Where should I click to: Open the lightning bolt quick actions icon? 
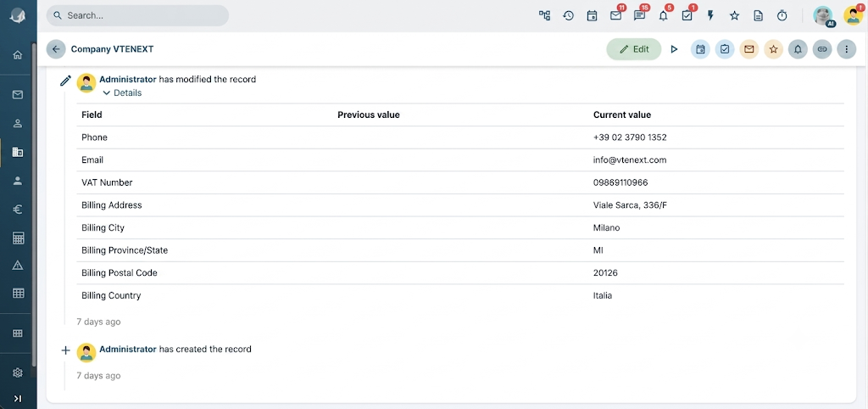711,15
